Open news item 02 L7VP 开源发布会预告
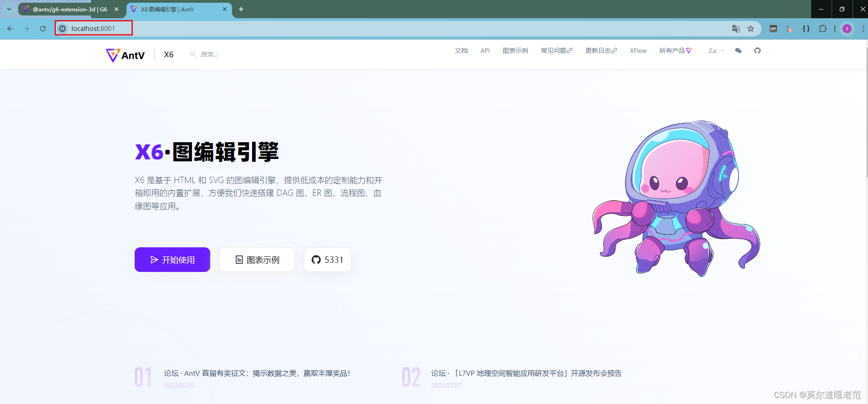 (x=526, y=373)
